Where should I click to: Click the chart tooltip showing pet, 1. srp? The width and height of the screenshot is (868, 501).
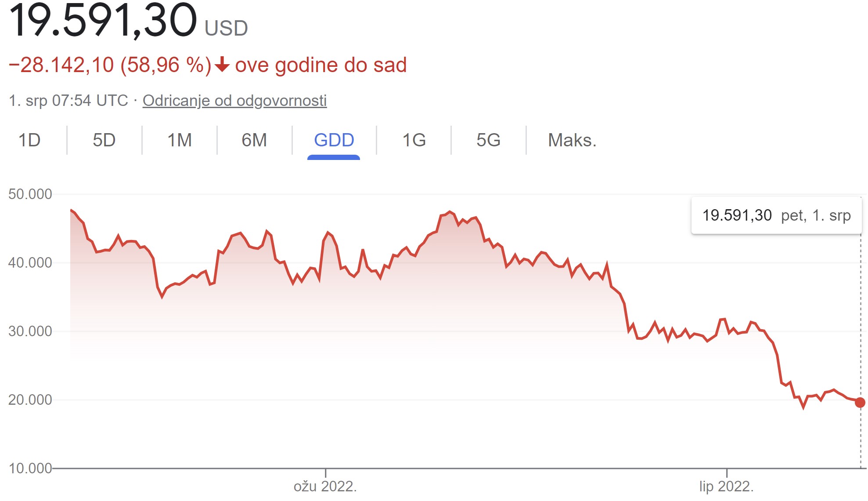click(776, 215)
